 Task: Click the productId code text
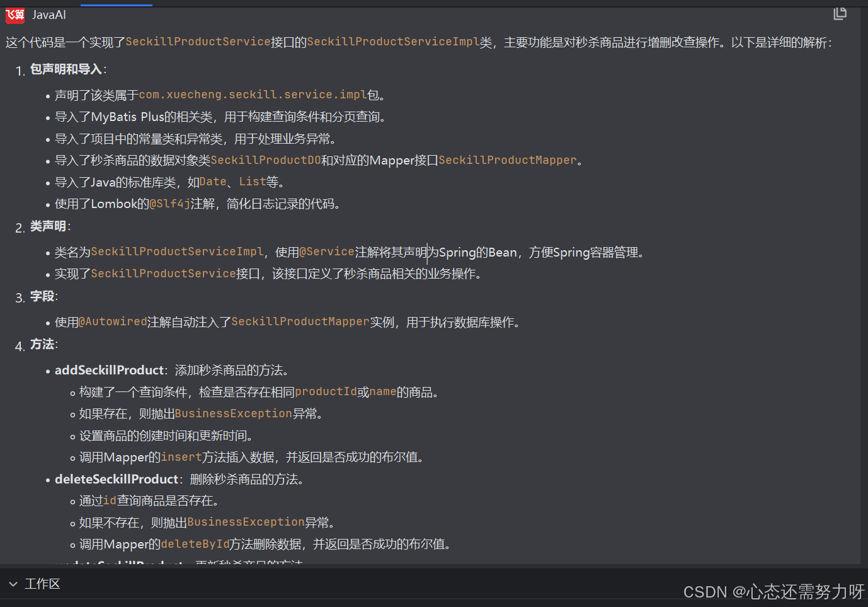pyautogui.click(x=326, y=391)
